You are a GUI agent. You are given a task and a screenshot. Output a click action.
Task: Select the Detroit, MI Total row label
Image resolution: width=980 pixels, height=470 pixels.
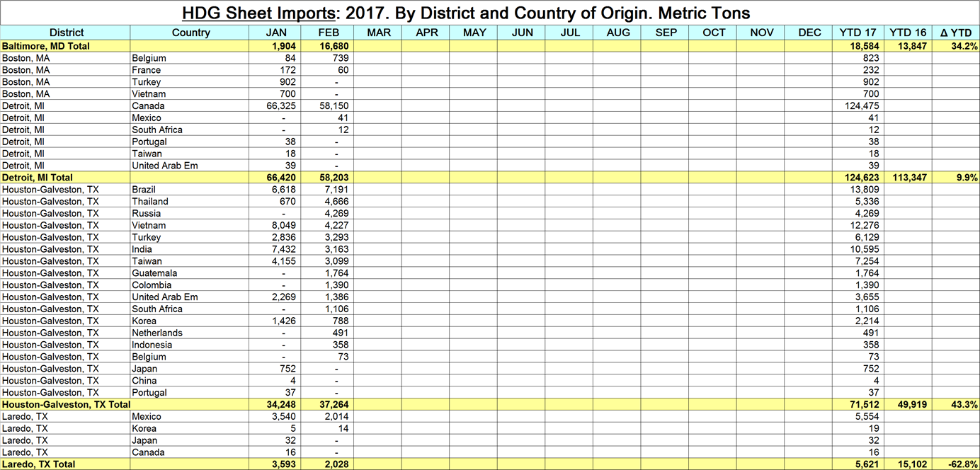pyautogui.click(x=38, y=178)
